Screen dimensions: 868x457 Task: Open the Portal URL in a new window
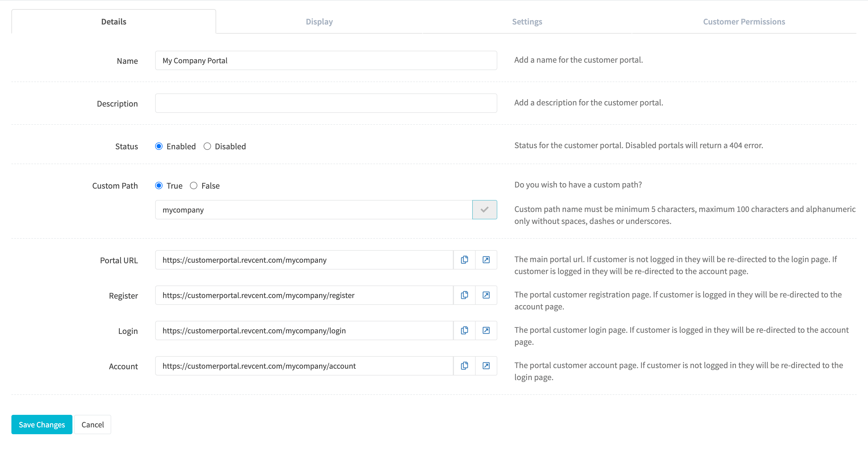point(486,260)
